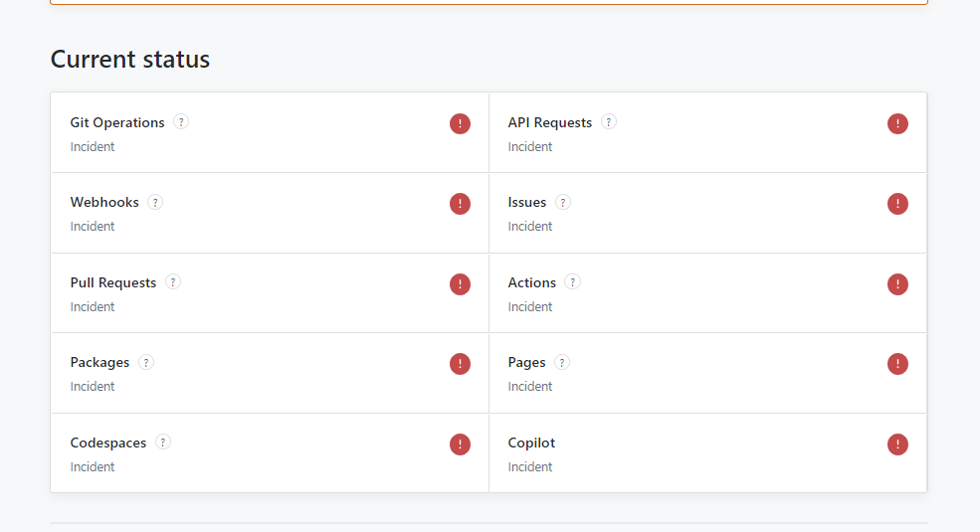The height and width of the screenshot is (532, 980).
Task: Click the Pull Requests question mark icon
Action: pyautogui.click(x=173, y=282)
